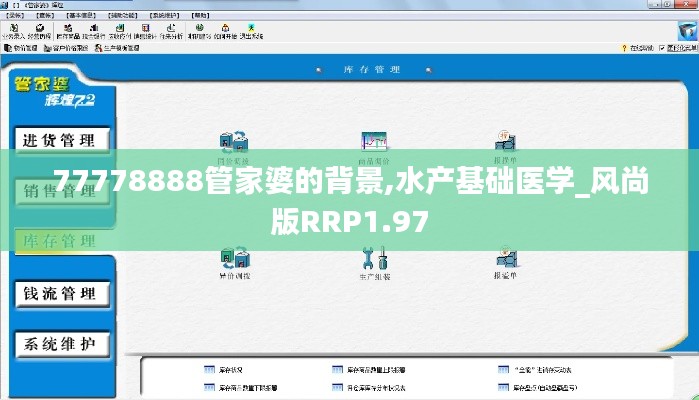Click the blue cube logo icon at top right
Viewport: 699px width, 400px height.
pos(687,31)
